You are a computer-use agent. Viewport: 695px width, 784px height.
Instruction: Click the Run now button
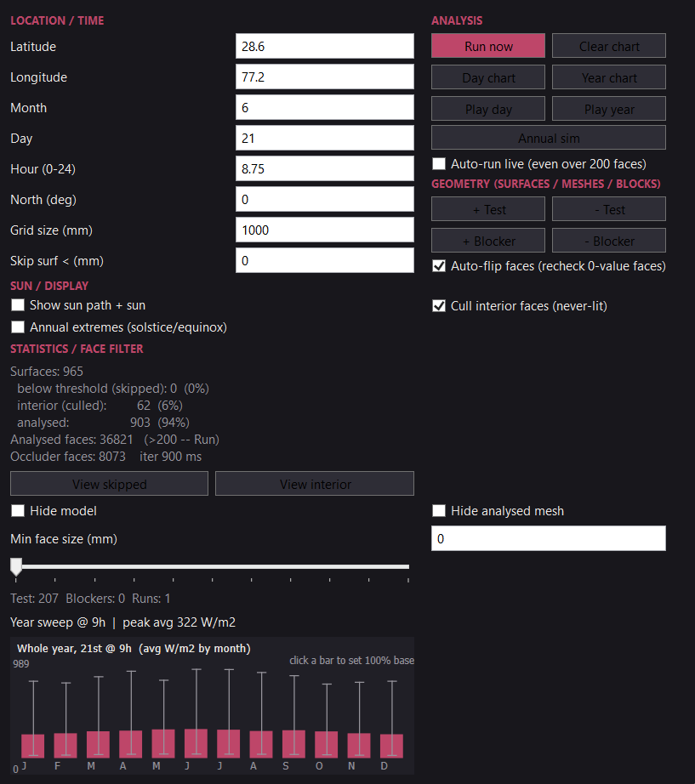[x=487, y=46]
